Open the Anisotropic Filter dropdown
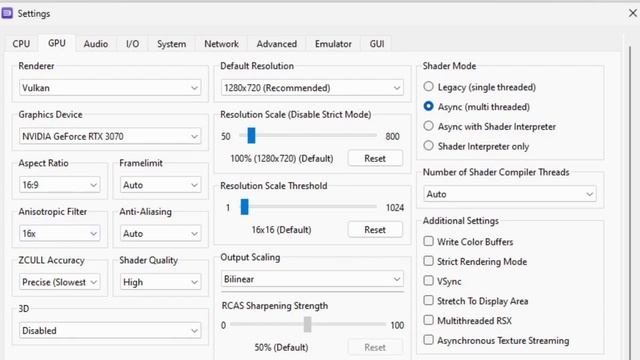640x360 pixels. [59, 233]
